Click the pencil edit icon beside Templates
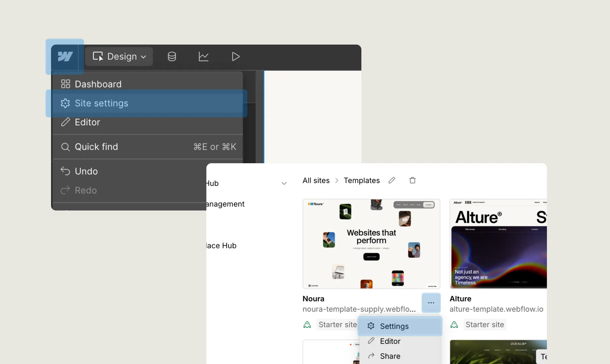This screenshot has width=610, height=364. 392,180
